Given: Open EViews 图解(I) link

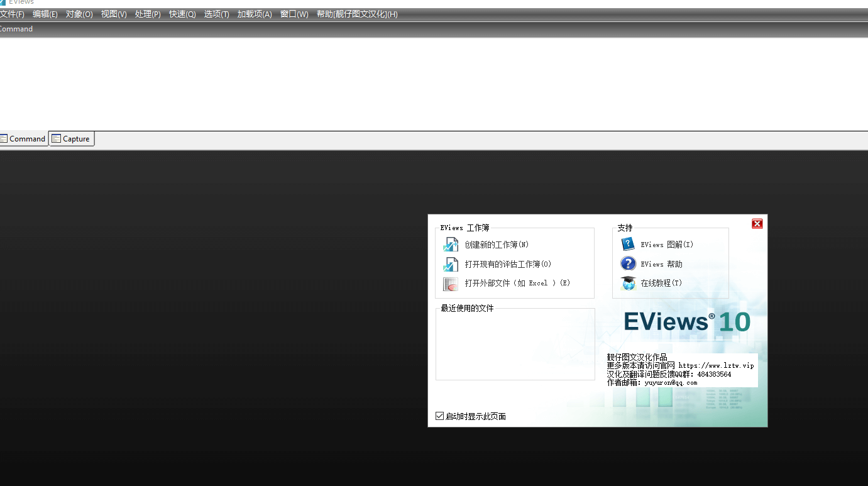Looking at the screenshot, I should pyautogui.click(x=667, y=245).
